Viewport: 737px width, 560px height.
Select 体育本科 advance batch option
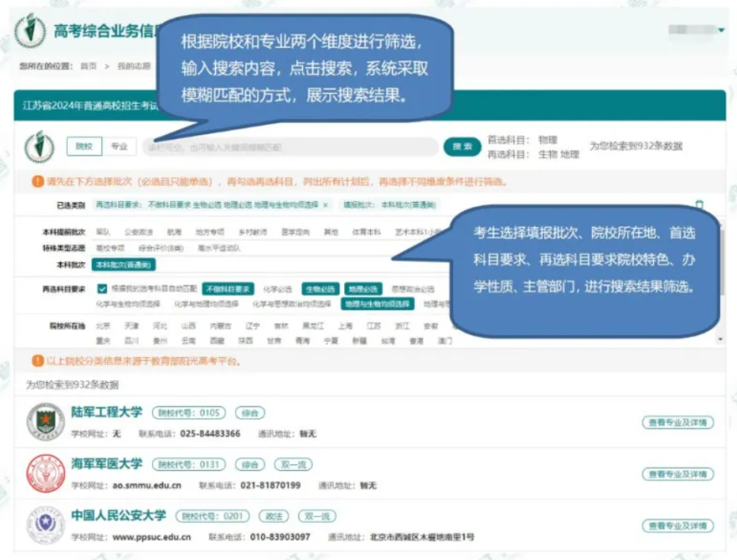pyautogui.click(x=367, y=232)
